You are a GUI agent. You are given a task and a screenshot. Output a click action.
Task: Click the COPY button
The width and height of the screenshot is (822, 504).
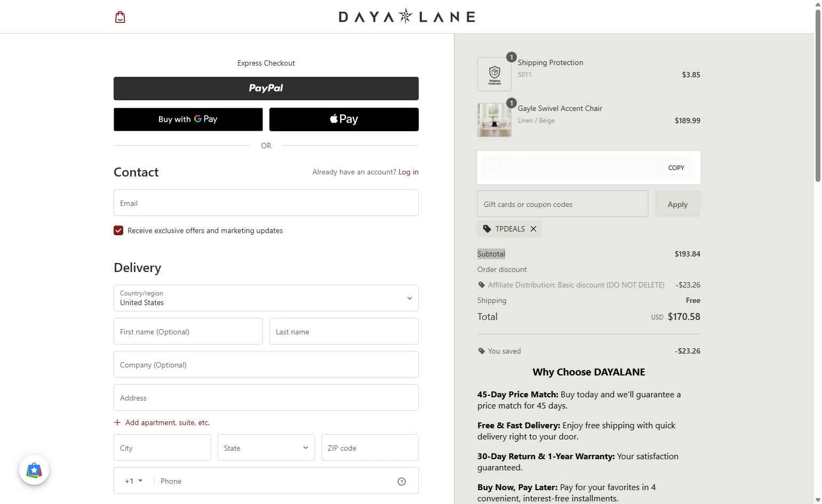tap(676, 167)
